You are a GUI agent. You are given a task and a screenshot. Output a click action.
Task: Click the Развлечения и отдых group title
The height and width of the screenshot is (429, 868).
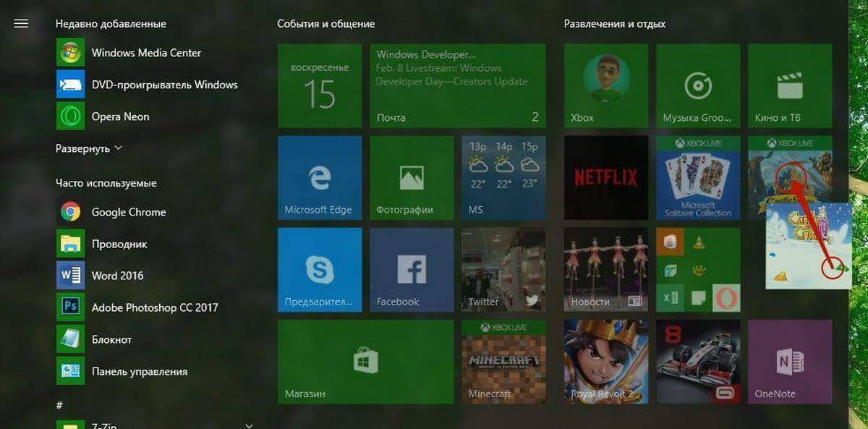click(x=615, y=24)
